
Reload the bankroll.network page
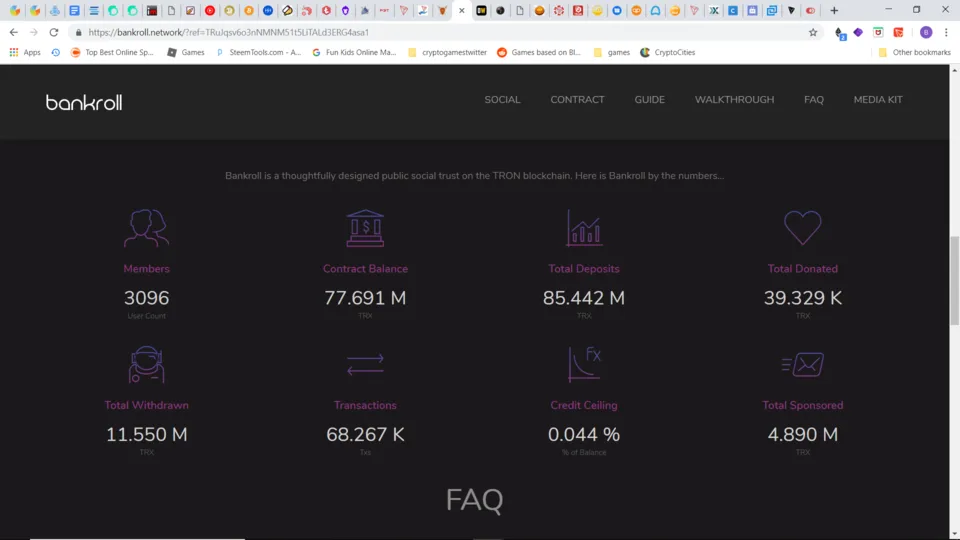click(54, 32)
